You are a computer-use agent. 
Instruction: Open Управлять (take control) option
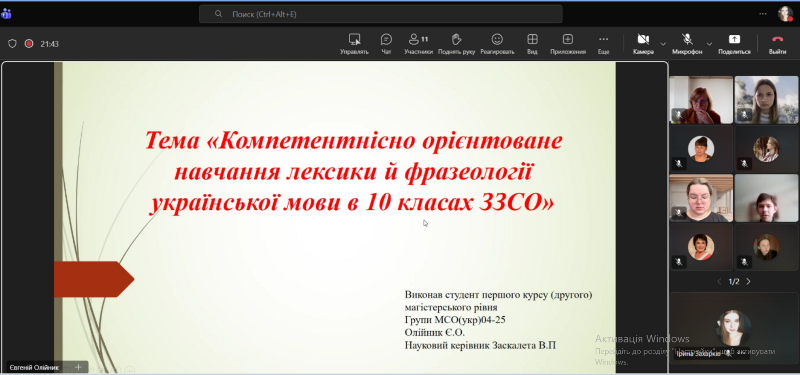[x=354, y=44]
